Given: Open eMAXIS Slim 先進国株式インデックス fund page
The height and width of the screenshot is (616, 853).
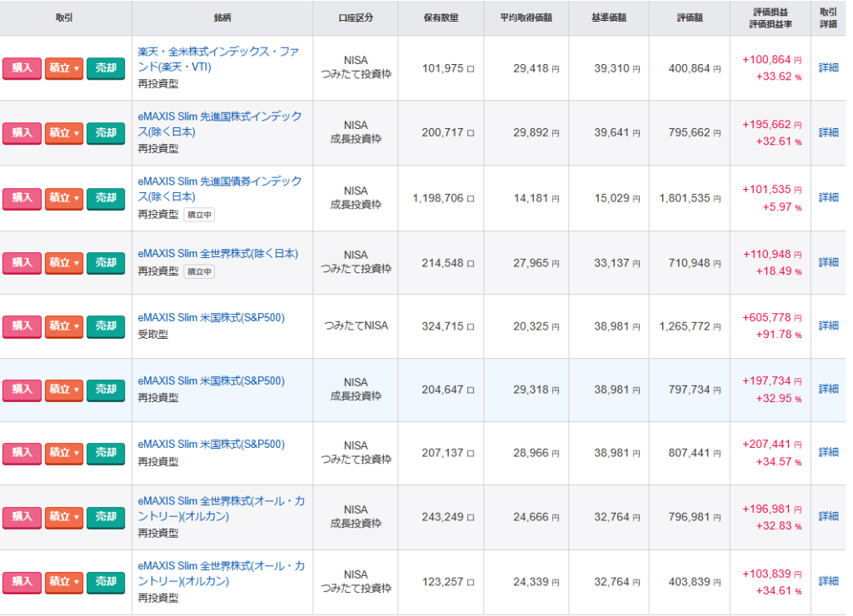Looking at the screenshot, I should (219, 124).
